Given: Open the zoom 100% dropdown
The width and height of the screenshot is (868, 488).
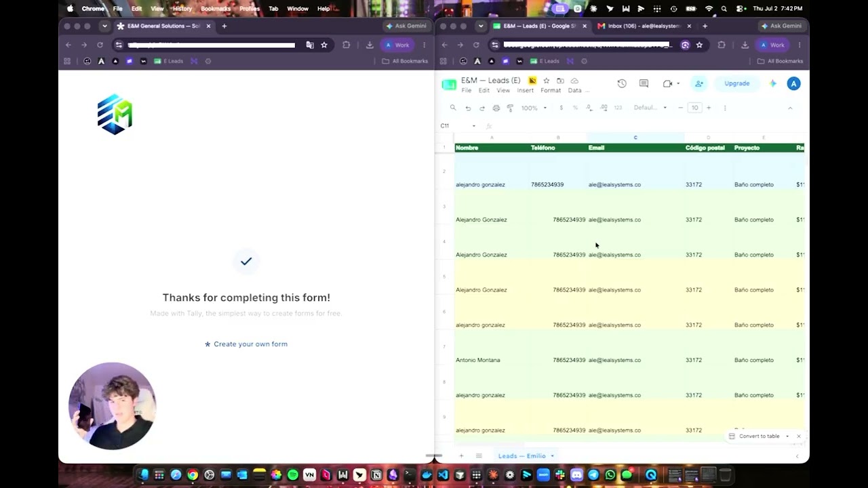Looking at the screenshot, I should [x=534, y=108].
